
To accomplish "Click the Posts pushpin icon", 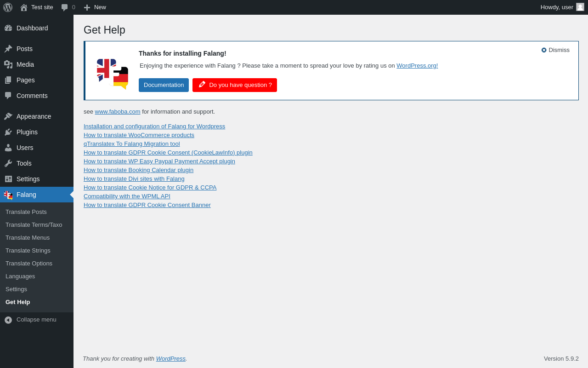I will pos(8,49).
